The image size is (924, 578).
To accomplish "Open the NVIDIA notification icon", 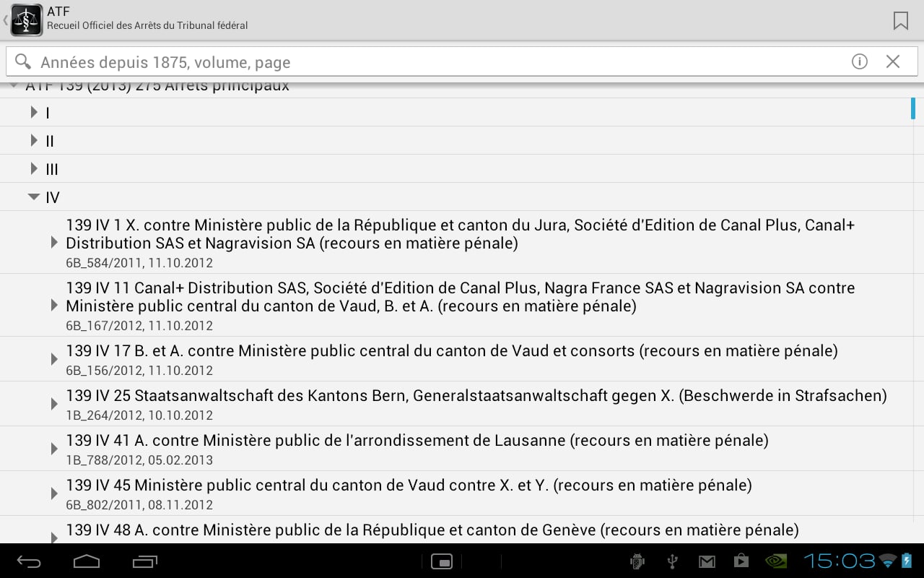I will [776, 561].
